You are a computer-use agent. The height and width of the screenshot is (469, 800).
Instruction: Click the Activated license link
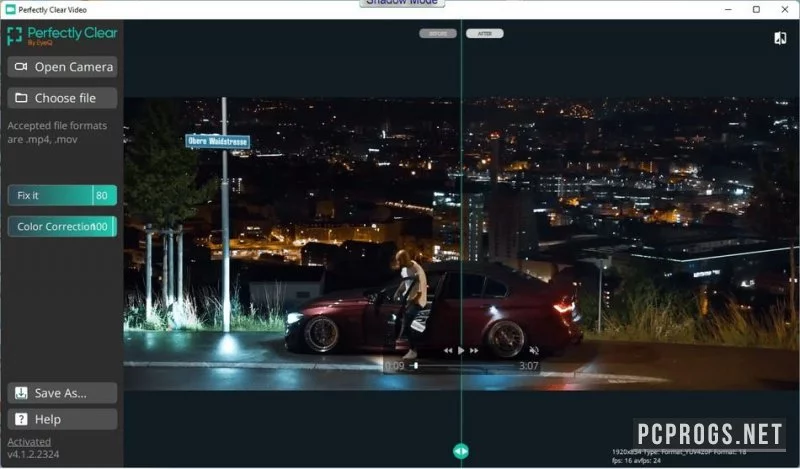[29, 442]
